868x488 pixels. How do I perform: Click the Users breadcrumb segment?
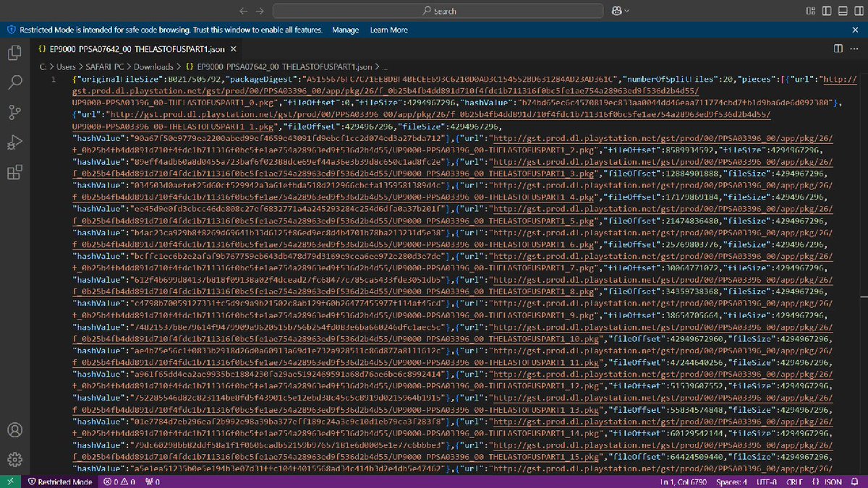point(66,66)
